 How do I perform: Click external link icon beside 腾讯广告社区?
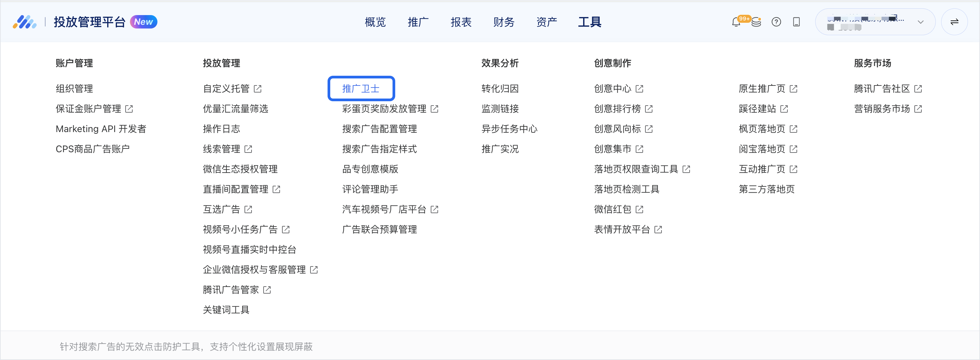point(918,89)
